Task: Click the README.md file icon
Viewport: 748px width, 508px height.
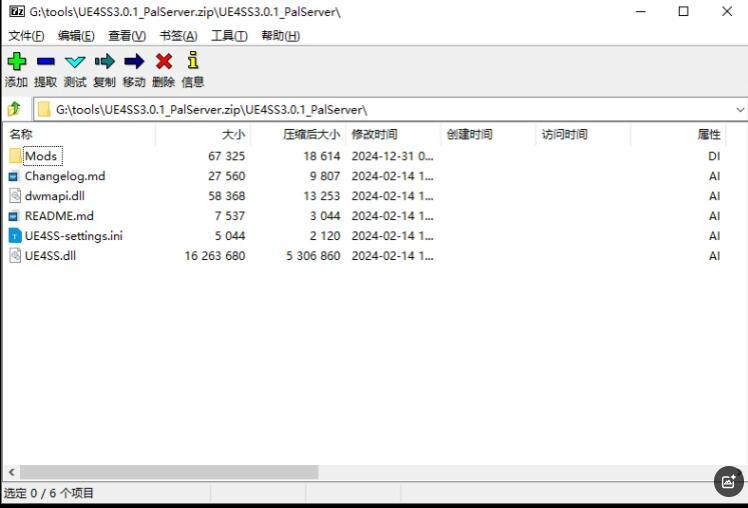Action: click(13, 216)
